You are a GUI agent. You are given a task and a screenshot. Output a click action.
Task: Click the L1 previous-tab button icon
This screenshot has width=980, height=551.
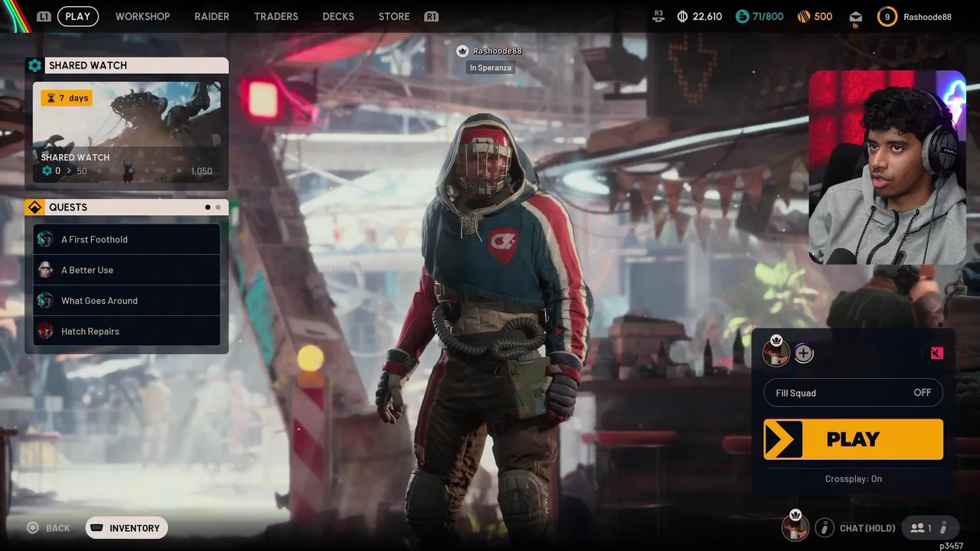(44, 16)
